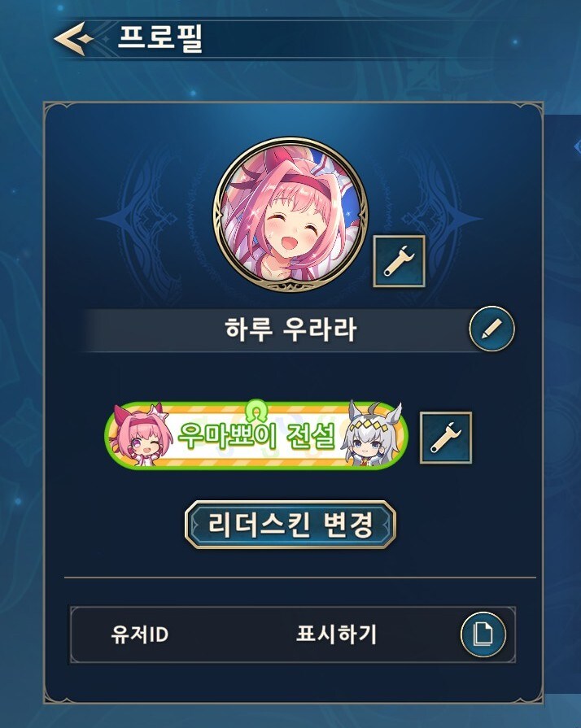Click the adjacent panel peeking beside the profile card
Image resolution: width=581 pixels, height=728 pixels.
tap(562, 404)
